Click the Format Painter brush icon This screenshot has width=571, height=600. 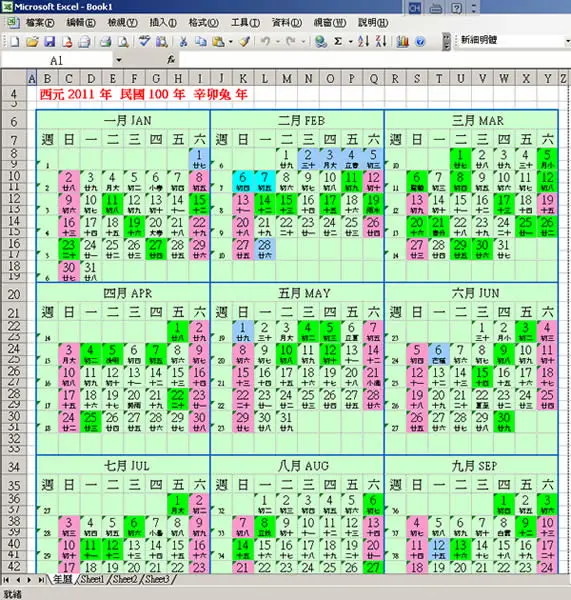[x=245, y=41]
